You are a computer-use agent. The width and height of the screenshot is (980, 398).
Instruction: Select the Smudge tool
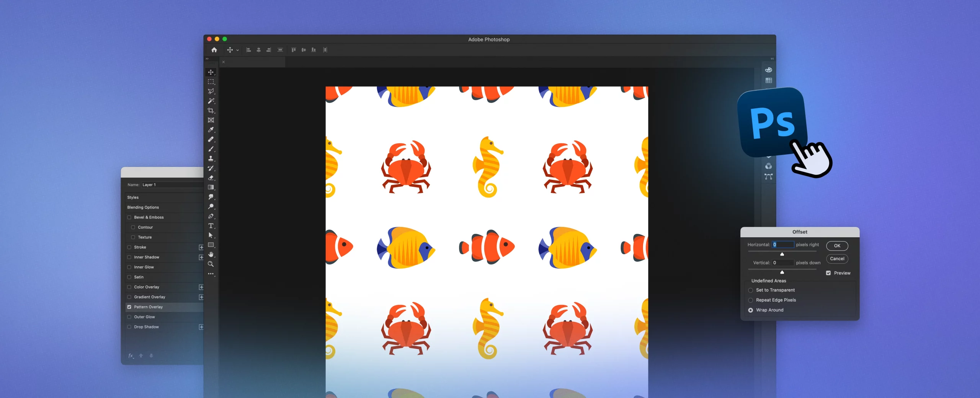(211, 197)
